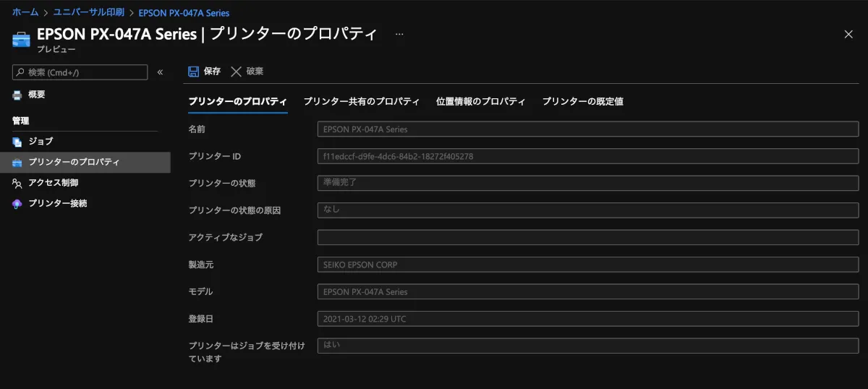Click the プリンターのプロパティ sidebar icon
Screen dimensions: 868x389
17,163
